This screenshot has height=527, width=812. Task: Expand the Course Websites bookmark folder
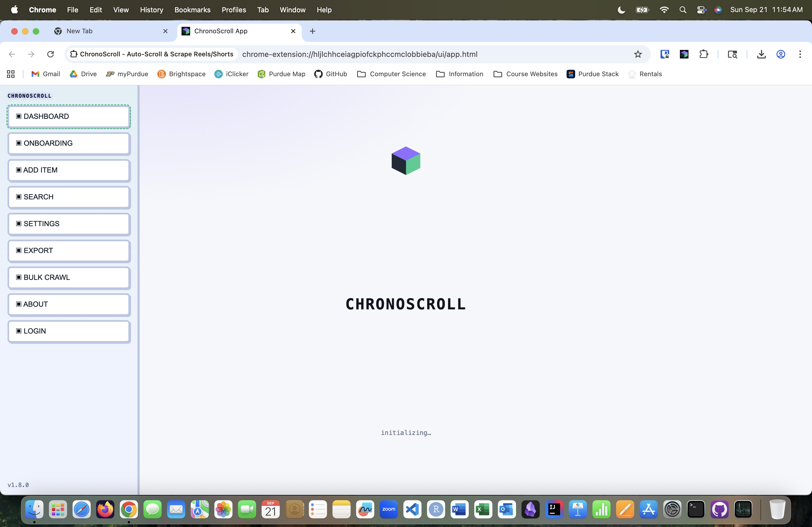coord(525,74)
